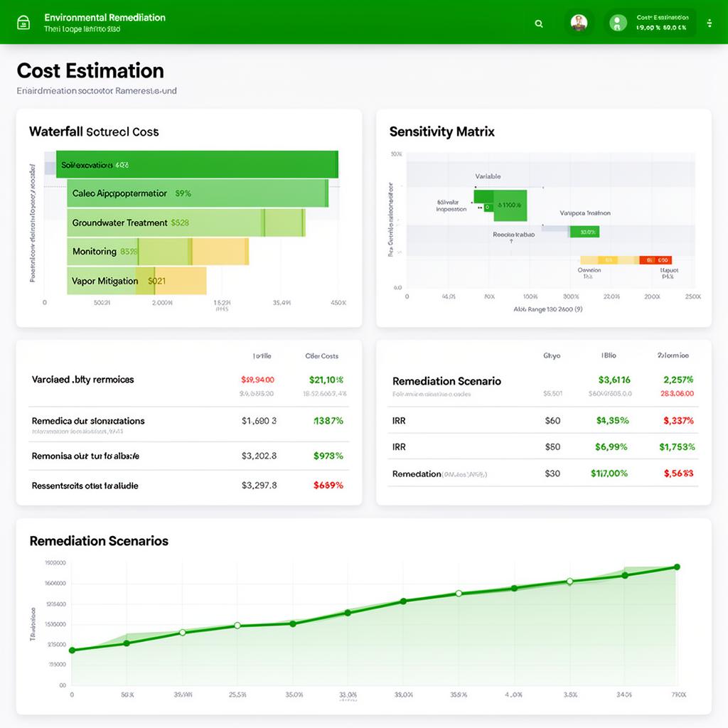Click the $4,35% green value
The width and height of the screenshot is (728, 728).
pos(612,421)
